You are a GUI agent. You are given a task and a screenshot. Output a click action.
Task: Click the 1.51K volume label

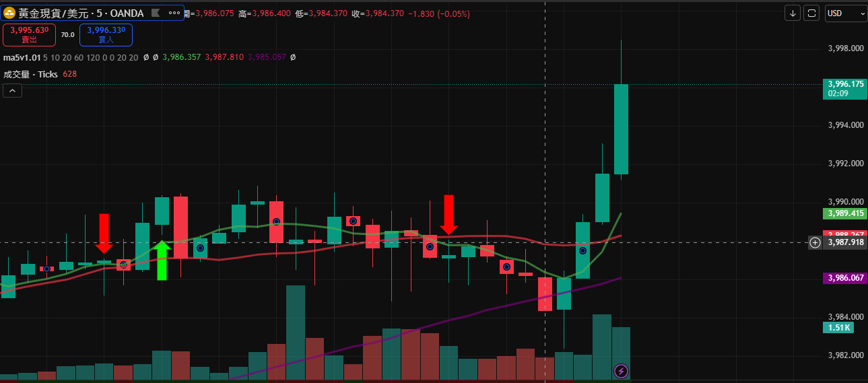[838, 328]
